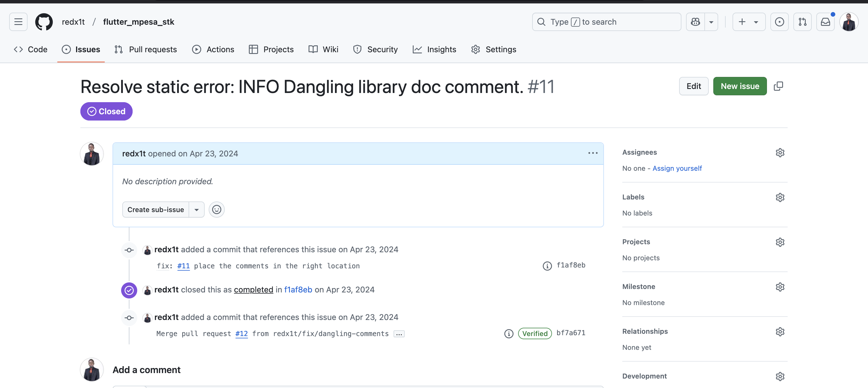Open the Assignees settings gear
The image size is (868, 388).
[781, 153]
